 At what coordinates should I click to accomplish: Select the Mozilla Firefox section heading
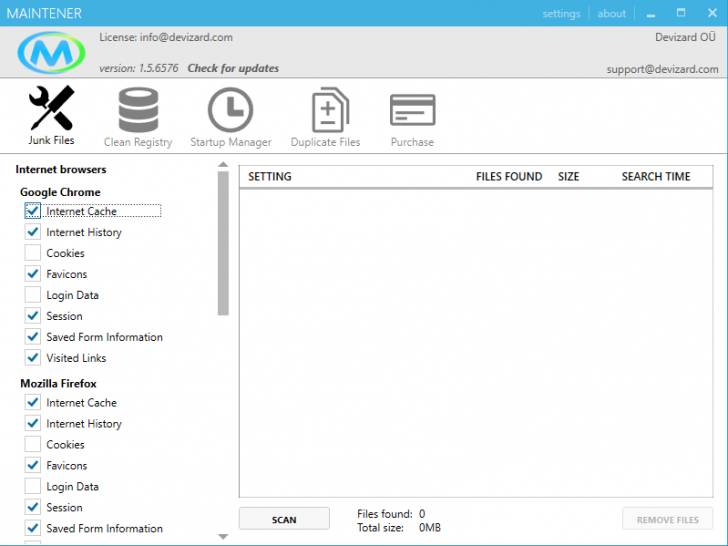click(58, 384)
